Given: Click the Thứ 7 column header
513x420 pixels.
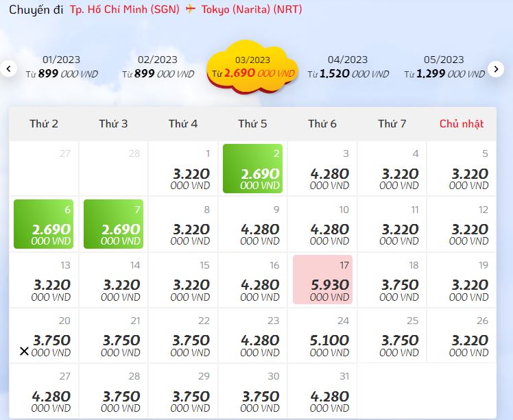Looking at the screenshot, I should (392, 124).
